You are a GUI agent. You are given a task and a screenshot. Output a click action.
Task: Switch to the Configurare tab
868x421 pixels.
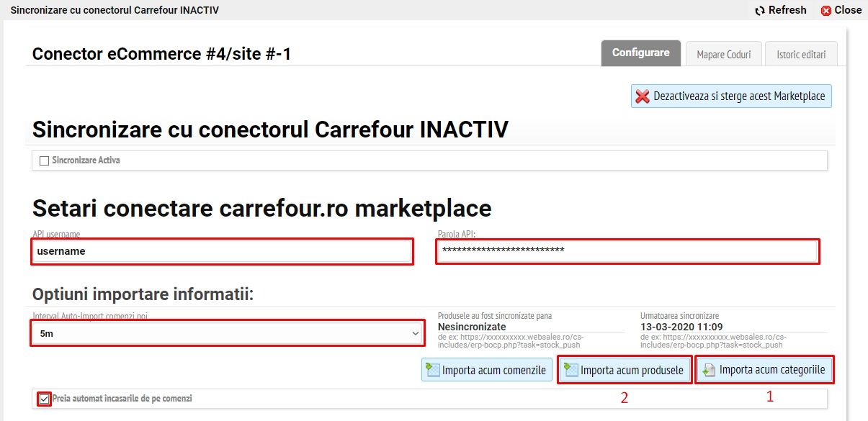[640, 53]
